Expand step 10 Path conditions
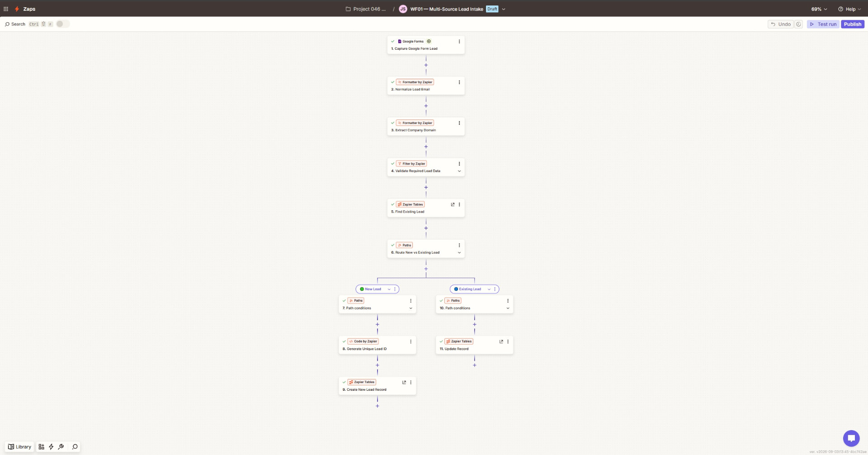The height and width of the screenshot is (455, 868). point(508,308)
